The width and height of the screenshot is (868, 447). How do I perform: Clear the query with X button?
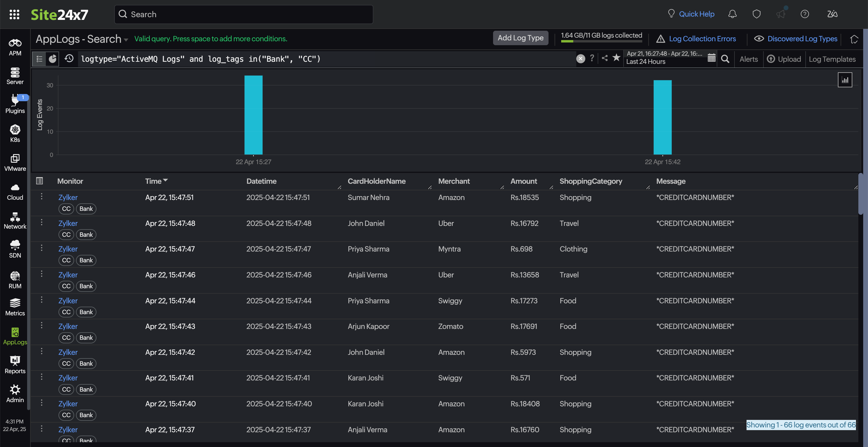tap(580, 59)
